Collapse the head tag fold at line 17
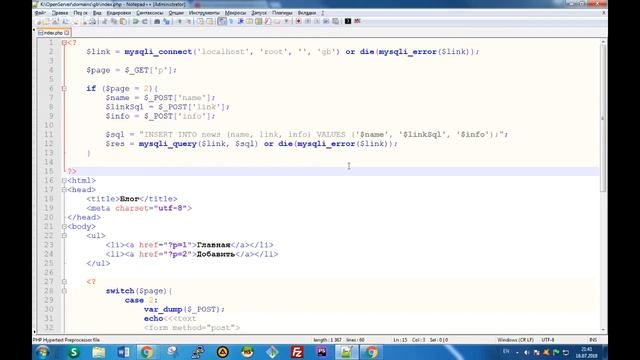The height and width of the screenshot is (360, 640). (64, 190)
